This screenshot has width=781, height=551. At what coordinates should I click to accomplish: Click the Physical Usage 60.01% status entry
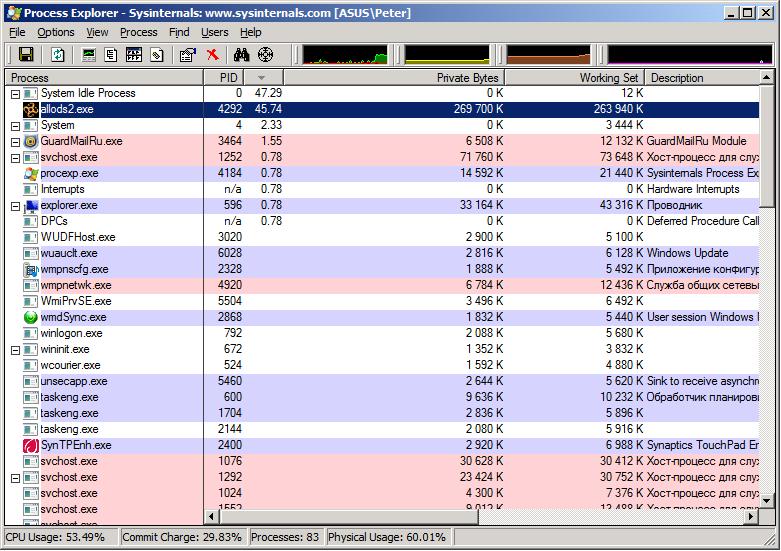pos(388,537)
